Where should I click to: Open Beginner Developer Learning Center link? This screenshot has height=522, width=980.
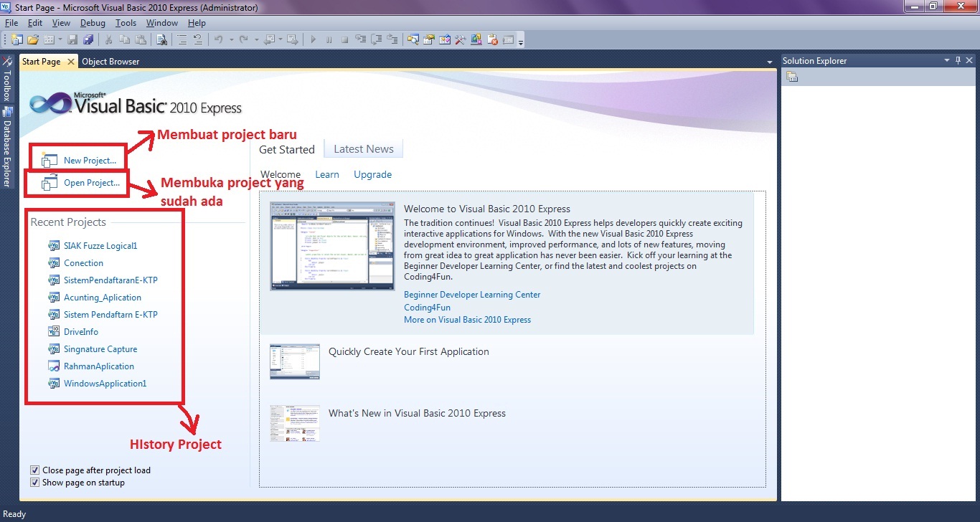click(472, 295)
